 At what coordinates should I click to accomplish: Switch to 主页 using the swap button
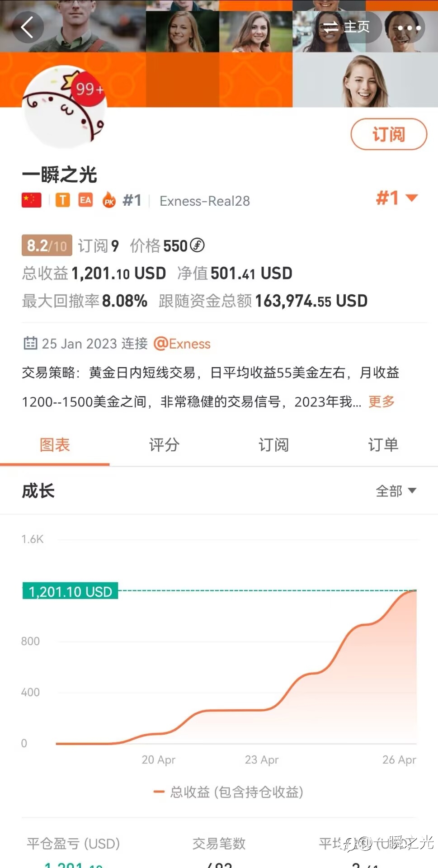[x=347, y=27]
